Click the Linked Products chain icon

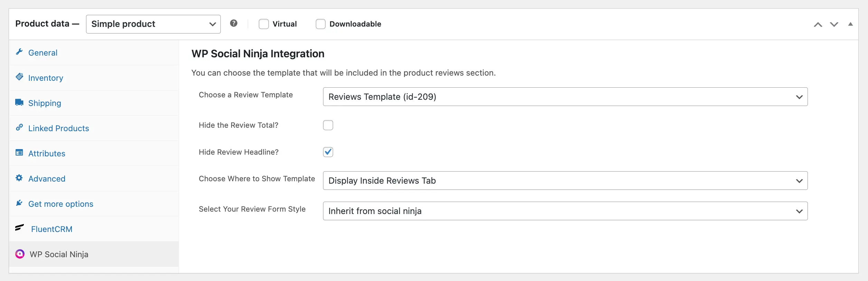[19, 128]
